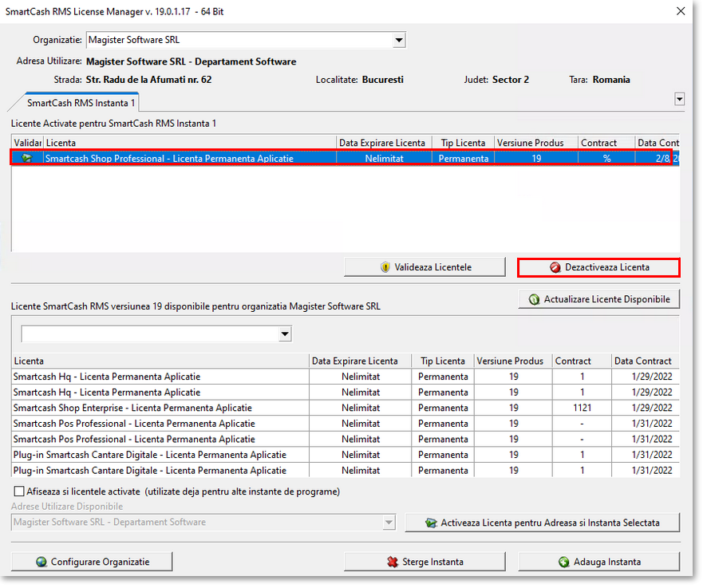
Task: Click Data Expirare Licenta header in activated licenses
Action: [384, 143]
